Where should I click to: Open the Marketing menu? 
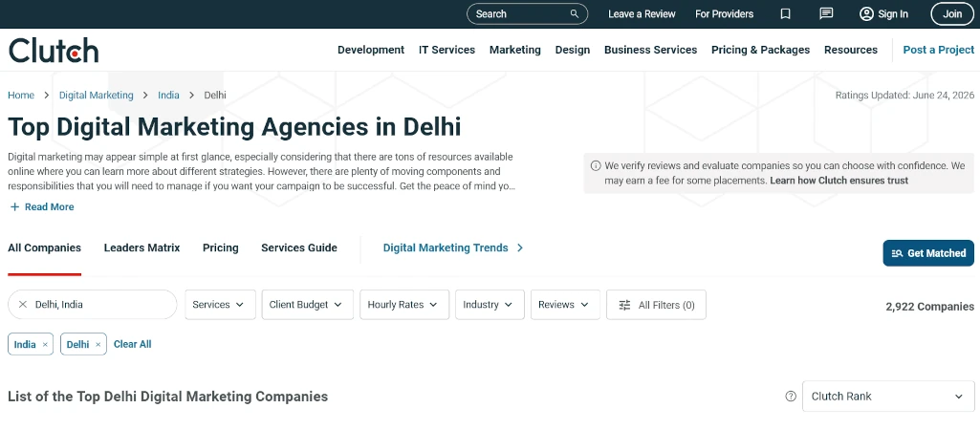point(515,50)
